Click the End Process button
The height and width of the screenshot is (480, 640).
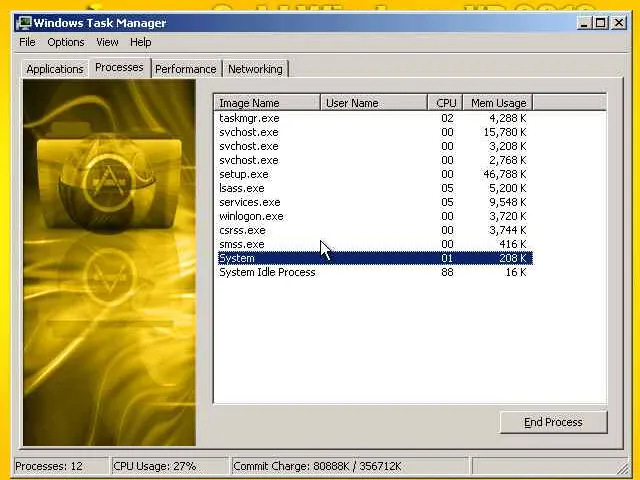click(553, 422)
